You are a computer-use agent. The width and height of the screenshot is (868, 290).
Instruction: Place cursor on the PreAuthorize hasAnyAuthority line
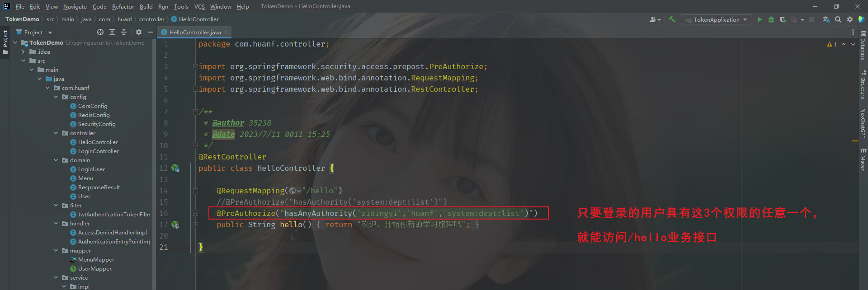[x=377, y=213]
